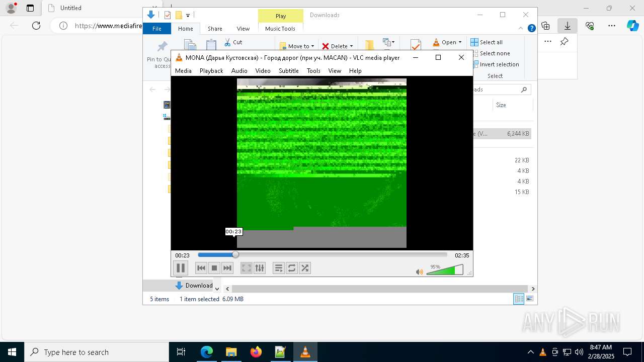Open Edge Settings and more menu
The width and height of the screenshot is (644, 362).
611,26
